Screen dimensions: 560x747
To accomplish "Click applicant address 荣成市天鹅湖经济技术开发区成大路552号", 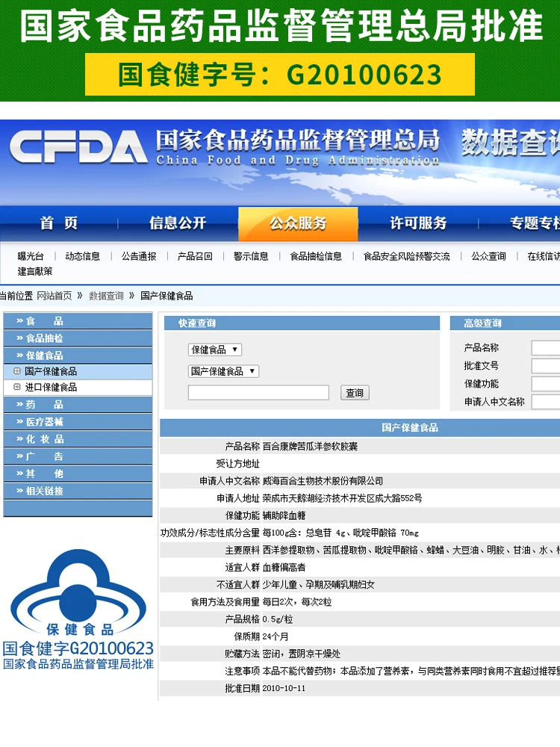I will pos(342,498).
